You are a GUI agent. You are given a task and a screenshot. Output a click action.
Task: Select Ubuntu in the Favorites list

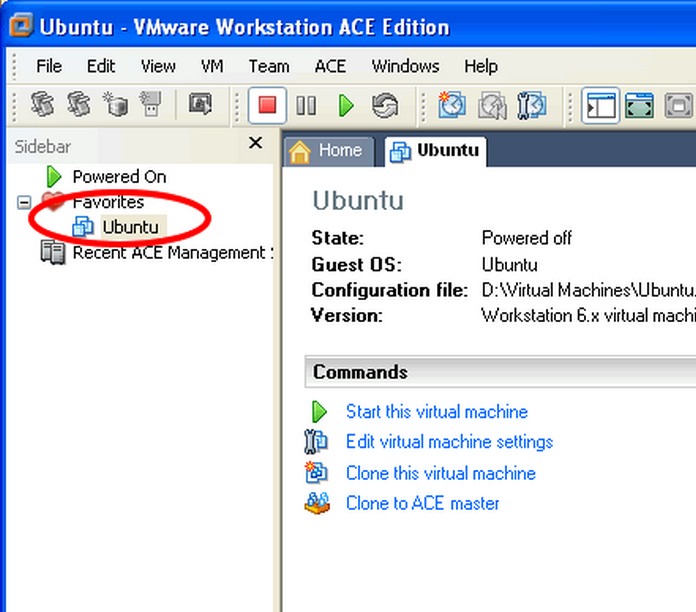[129, 227]
